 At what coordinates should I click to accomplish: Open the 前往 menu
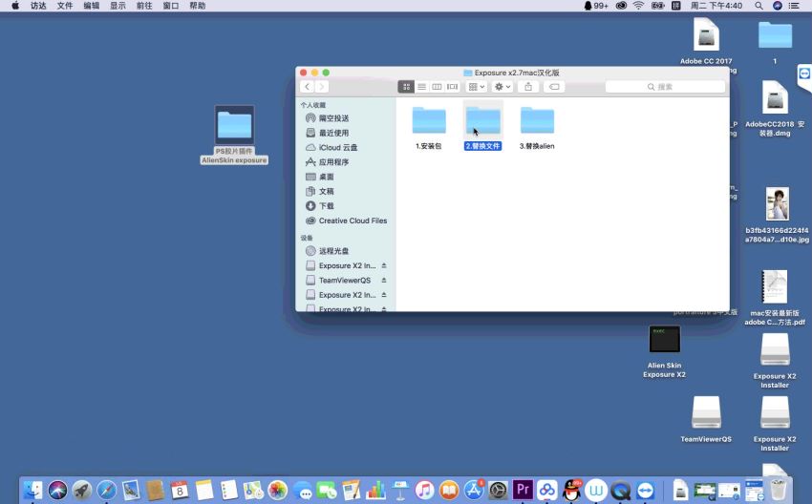click(x=144, y=6)
